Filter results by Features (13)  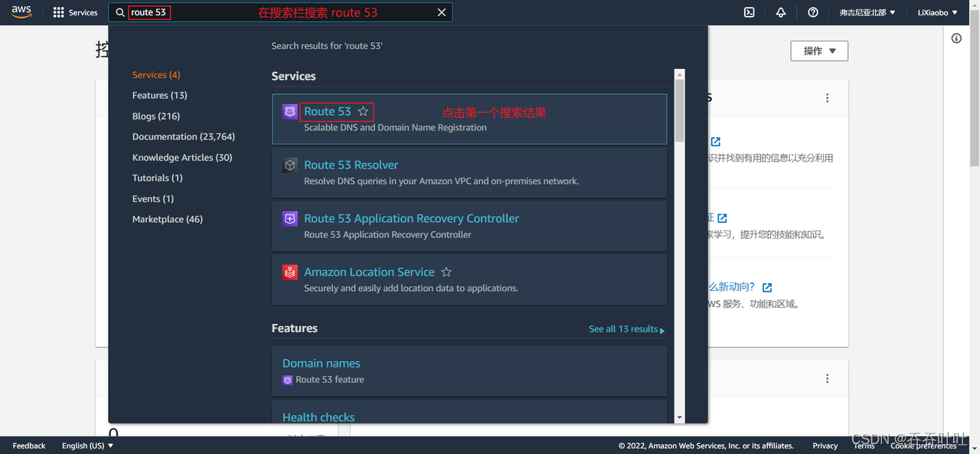point(159,95)
